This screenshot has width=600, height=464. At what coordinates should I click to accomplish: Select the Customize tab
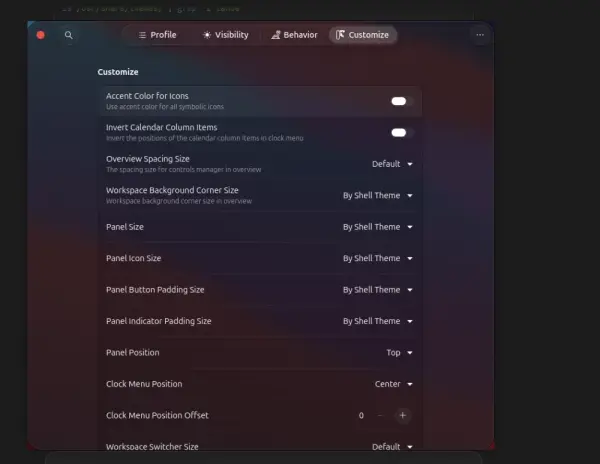tap(362, 35)
